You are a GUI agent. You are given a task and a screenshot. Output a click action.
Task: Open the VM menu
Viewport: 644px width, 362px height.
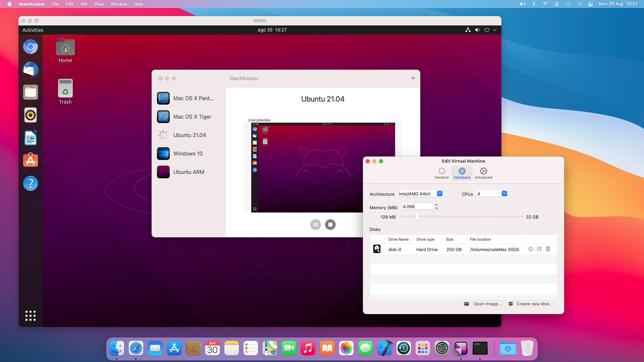pos(84,4)
